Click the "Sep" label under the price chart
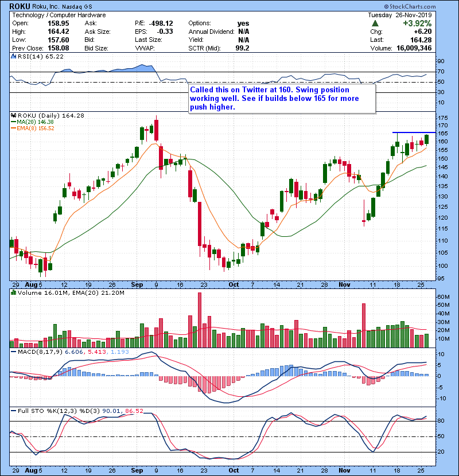 (x=137, y=285)
